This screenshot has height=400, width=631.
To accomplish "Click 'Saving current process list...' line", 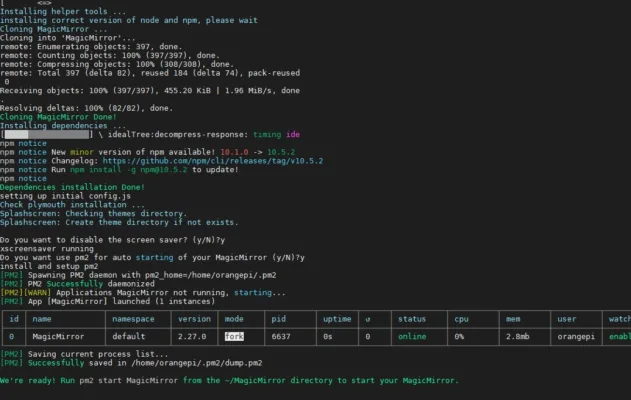I will pos(84,354).
